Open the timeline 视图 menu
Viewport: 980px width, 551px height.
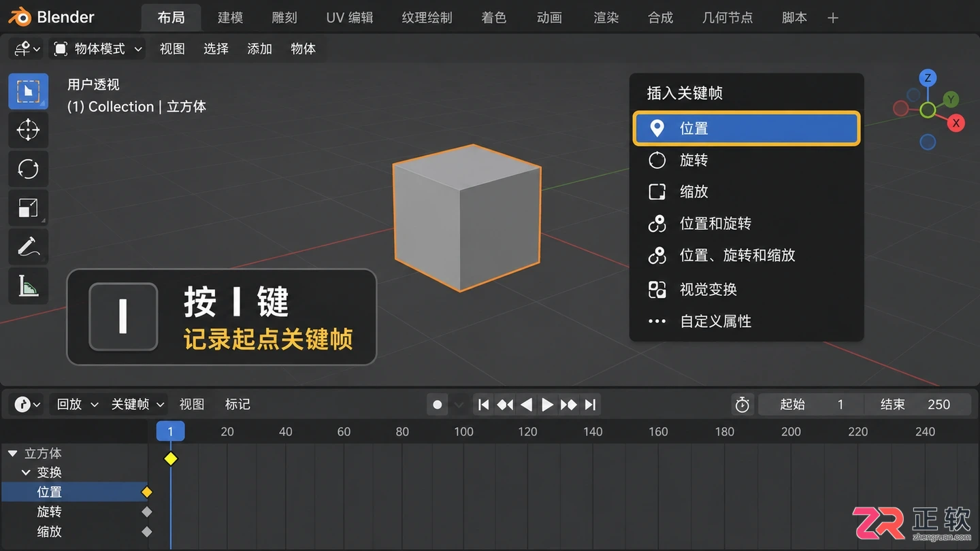(x=192, y=404)
